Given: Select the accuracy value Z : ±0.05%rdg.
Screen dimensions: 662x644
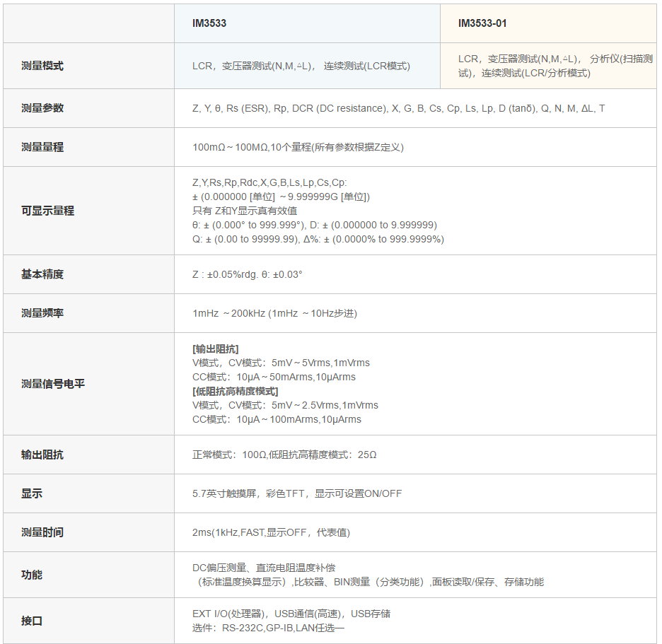Looking at the screenshot, I should pos(247,274).
